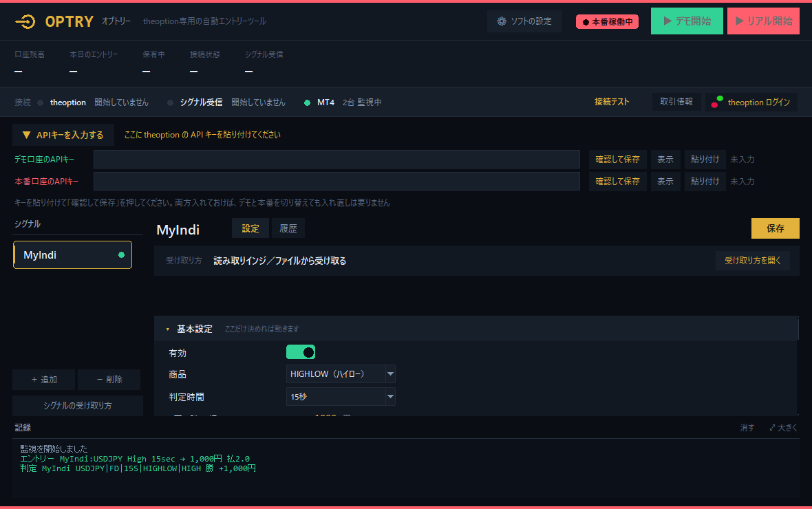This screenshot has height=509, width=812.
Task: Clear the 記録 log with 消す
Action: click(x=747, y=428)
